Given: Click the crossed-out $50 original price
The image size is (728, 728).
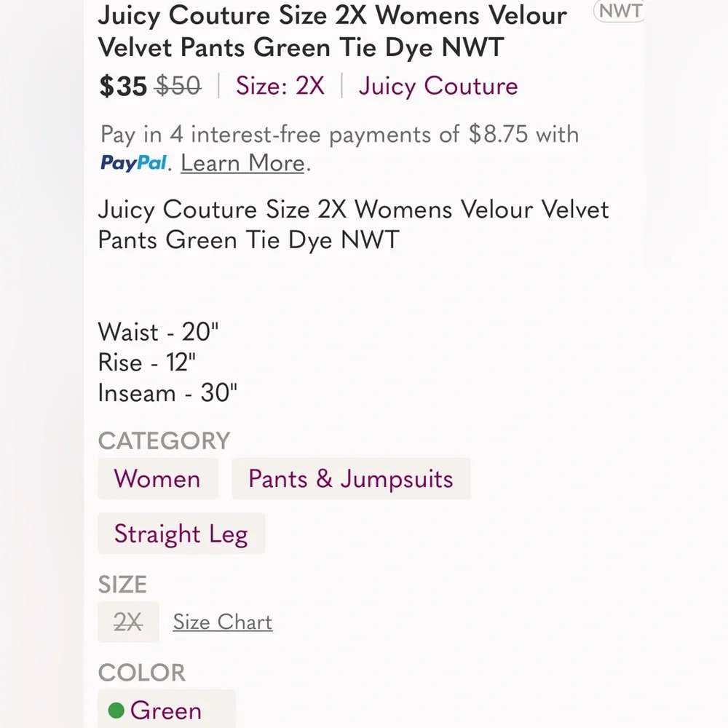Looking at the screenshot, I should pyautogui.click(x=177, y=86).
